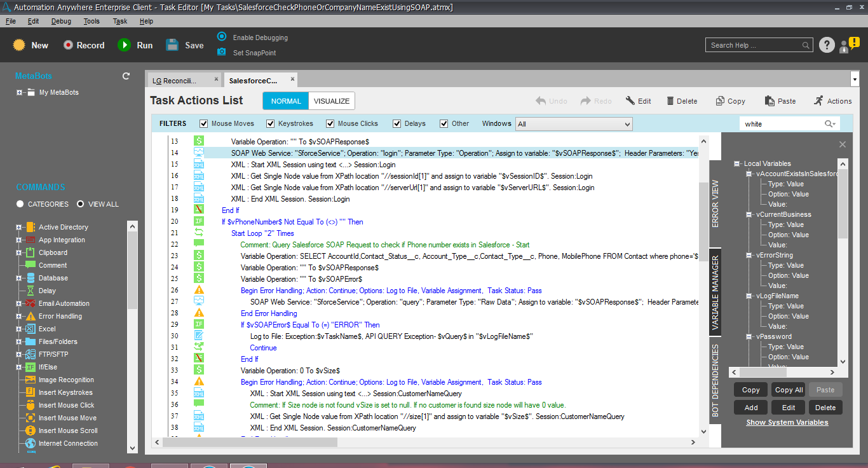Viewport: 868px width, 468px height.
Task: Switch to the LG Reconcili... tab
Action: 174,81
